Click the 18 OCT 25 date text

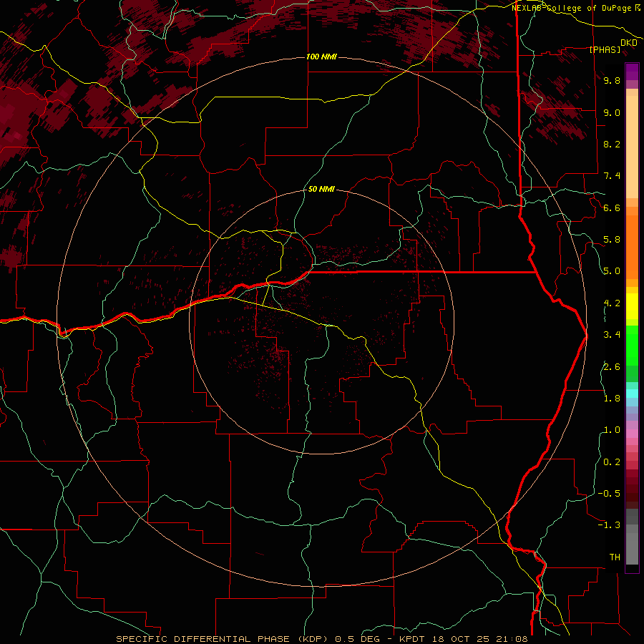[460, 639]
